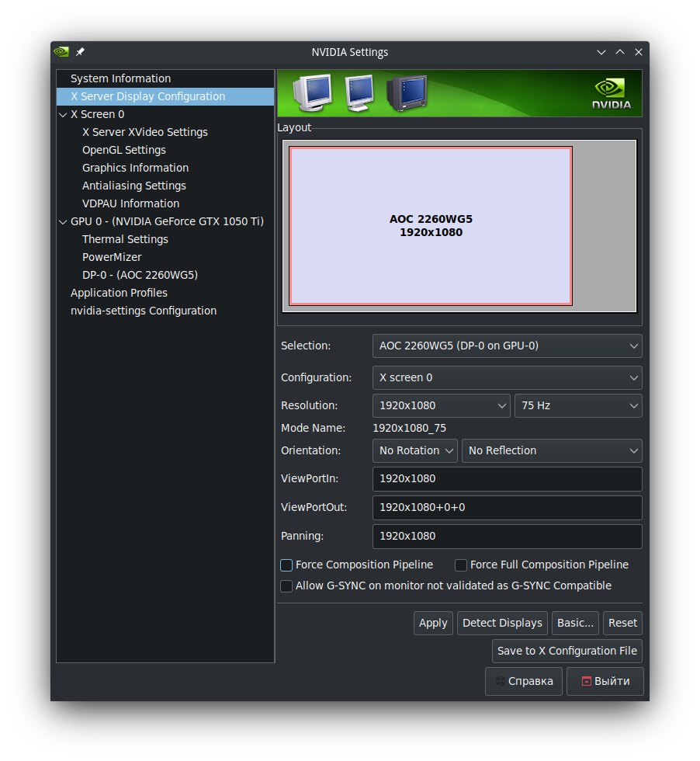
Task: Click the ViewPortOut input field
Action: click(x=507, y=508)
